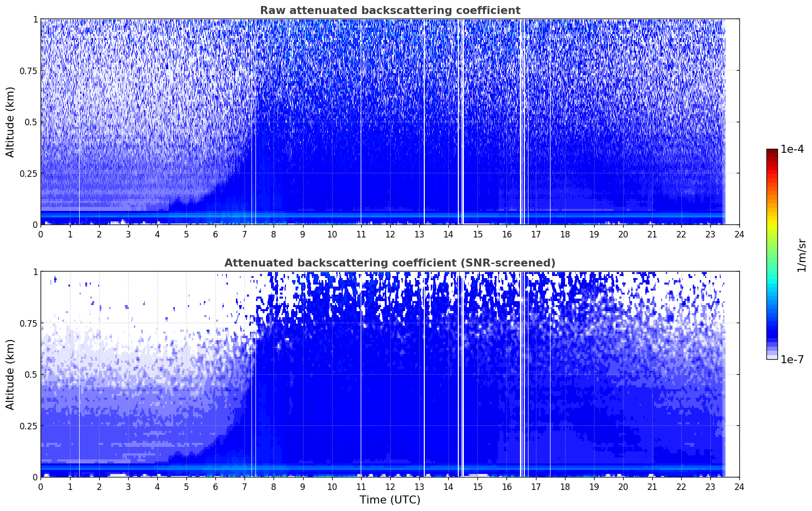Click the '1e-7' colorbar minimum label

tap(792, 359)
